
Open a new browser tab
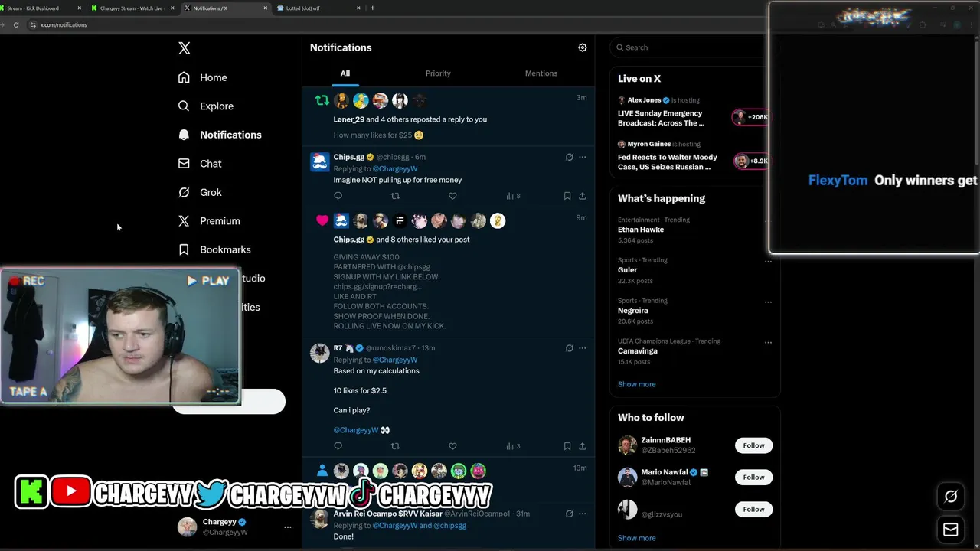coord(373,8)
